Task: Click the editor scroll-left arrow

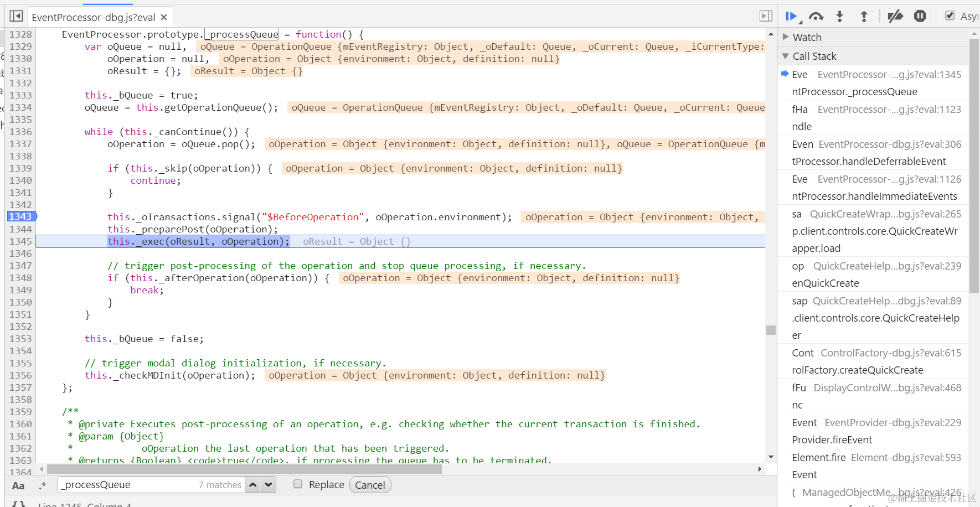Action: [x=42, y=469]
